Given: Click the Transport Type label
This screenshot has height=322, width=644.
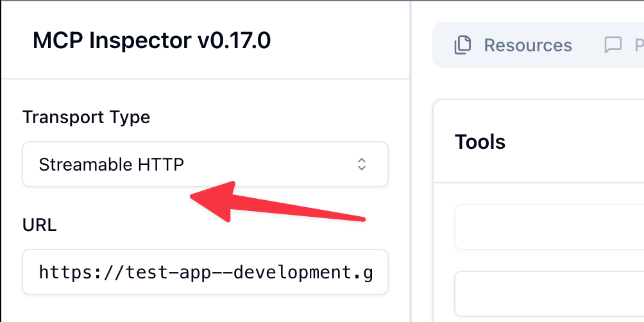Looking at the screenshot, I should 86,117.
